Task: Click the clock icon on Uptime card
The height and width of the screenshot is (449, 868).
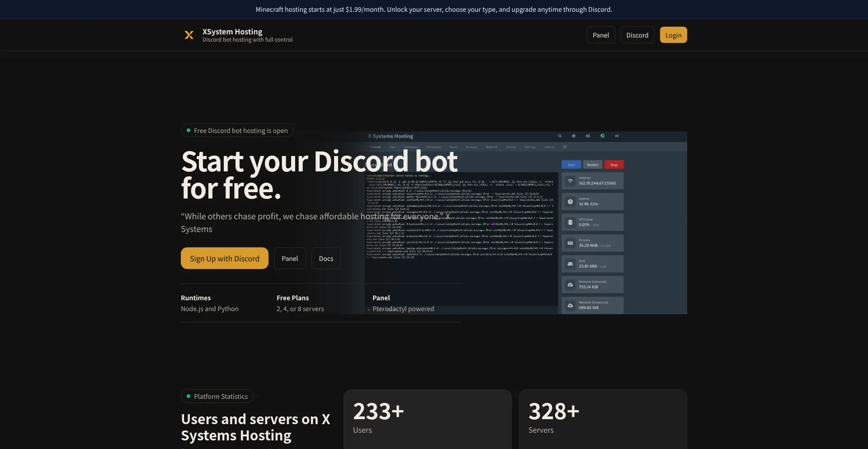Action: pyautogui.click(x=570, y=202)
